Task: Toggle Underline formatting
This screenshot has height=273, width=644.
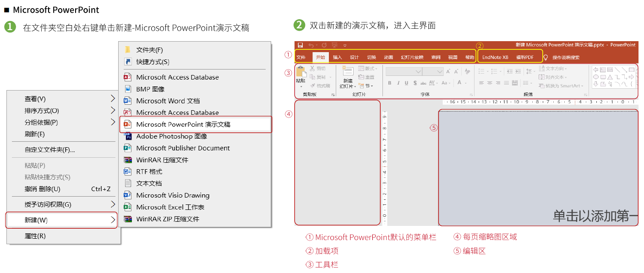Action: (406, 83)
